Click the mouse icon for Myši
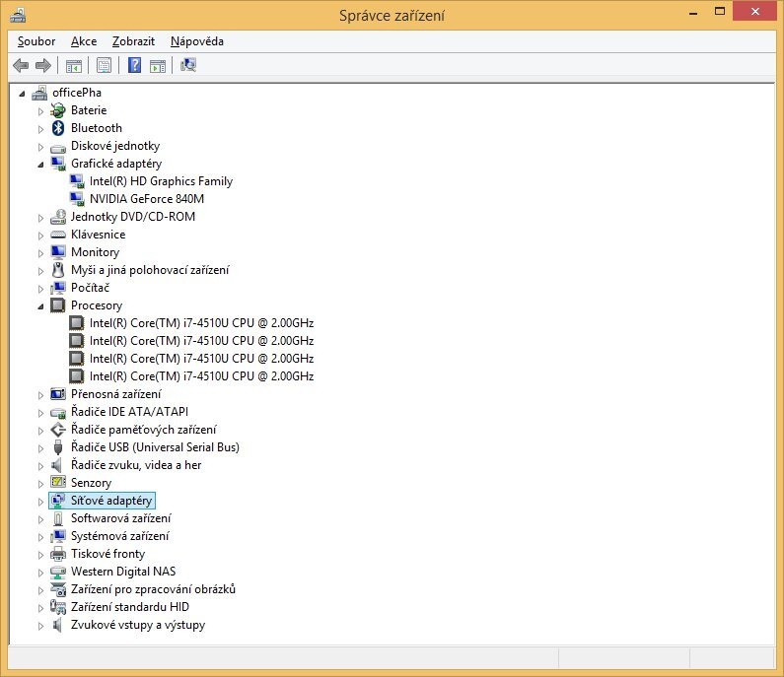Viewport: 784px width, 677px height. tap(58, 270)
